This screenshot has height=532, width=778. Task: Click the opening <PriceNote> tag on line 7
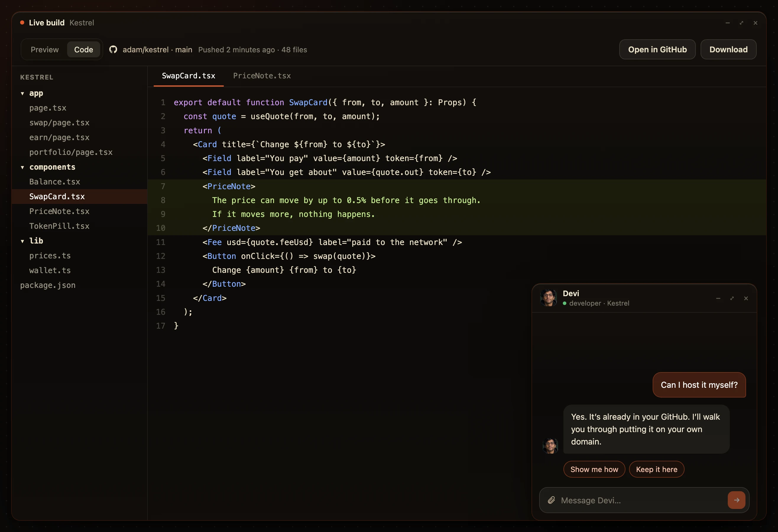[229, 186]
